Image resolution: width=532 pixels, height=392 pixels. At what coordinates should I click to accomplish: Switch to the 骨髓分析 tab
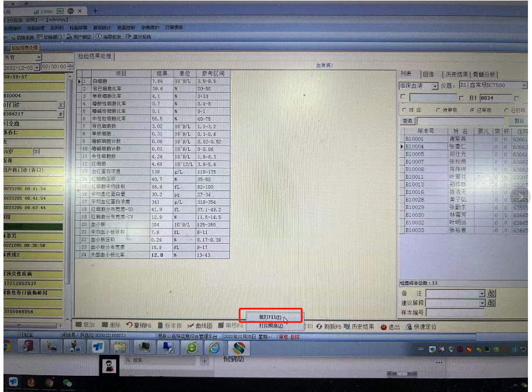[x=484, y=74]
